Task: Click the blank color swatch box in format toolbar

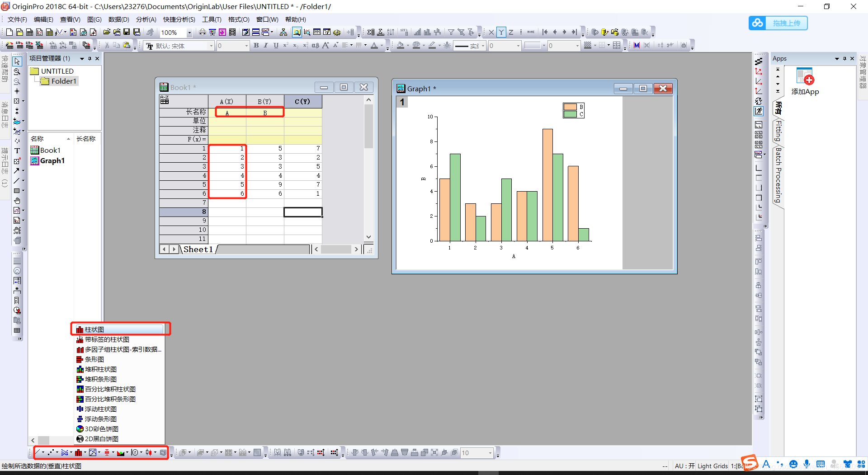Action: 533,45
